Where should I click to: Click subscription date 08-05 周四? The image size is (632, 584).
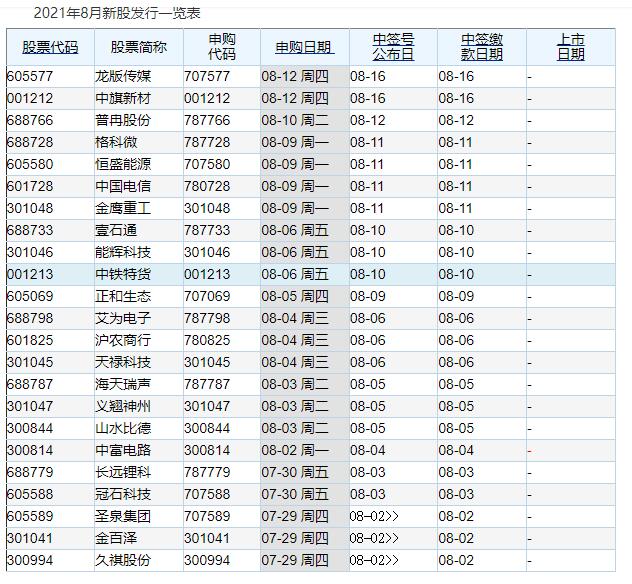[295, 296]
